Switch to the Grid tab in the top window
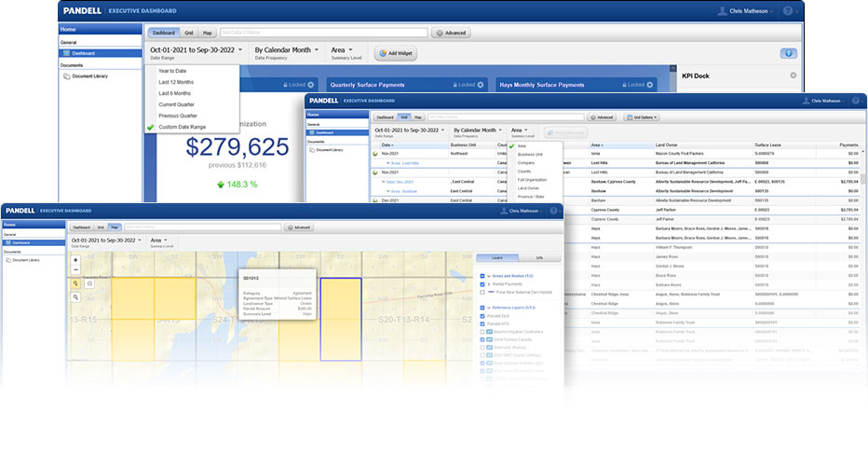868x454 pixels. (189, 33)
